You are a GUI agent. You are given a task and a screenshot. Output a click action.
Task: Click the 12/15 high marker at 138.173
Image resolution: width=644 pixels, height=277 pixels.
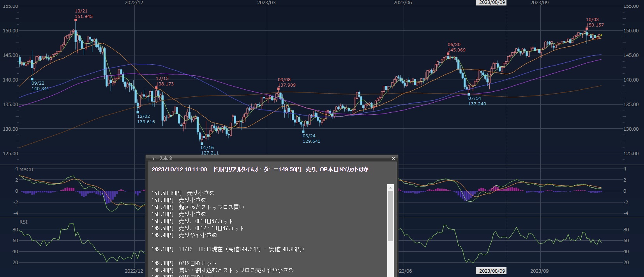[x=157, y=88]
